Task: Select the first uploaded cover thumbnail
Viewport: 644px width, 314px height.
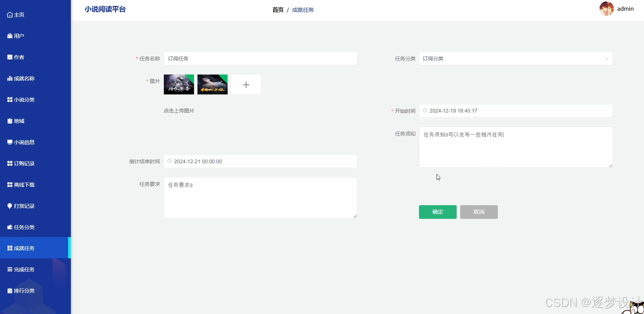Action: click(x=179, y=85)
